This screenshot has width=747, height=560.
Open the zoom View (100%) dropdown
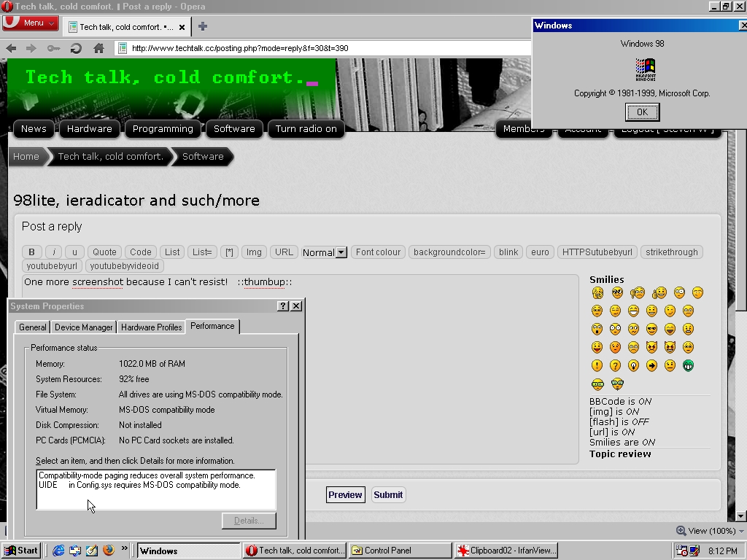coord(711,531)
